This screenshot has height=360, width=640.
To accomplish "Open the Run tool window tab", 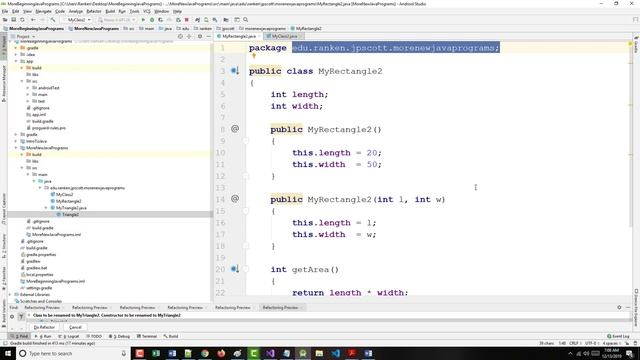I will pos(43,336).
